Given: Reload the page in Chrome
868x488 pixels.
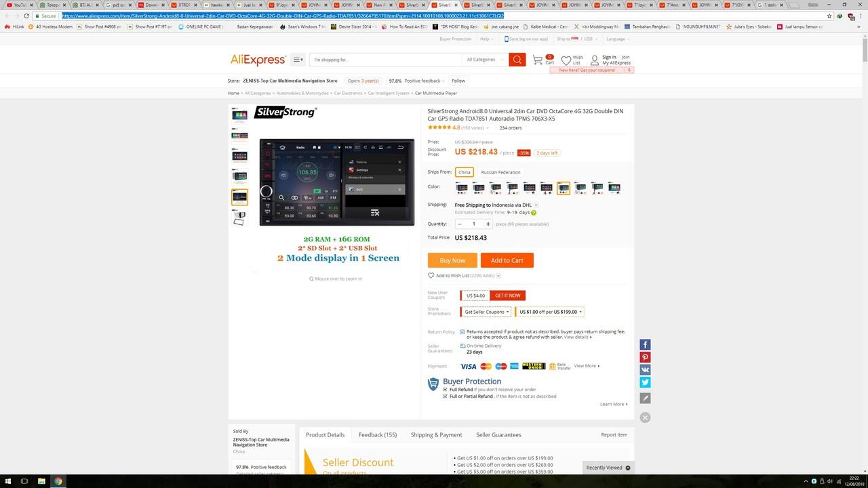Looking at the screenshot, I should click(x=26, y=16).
